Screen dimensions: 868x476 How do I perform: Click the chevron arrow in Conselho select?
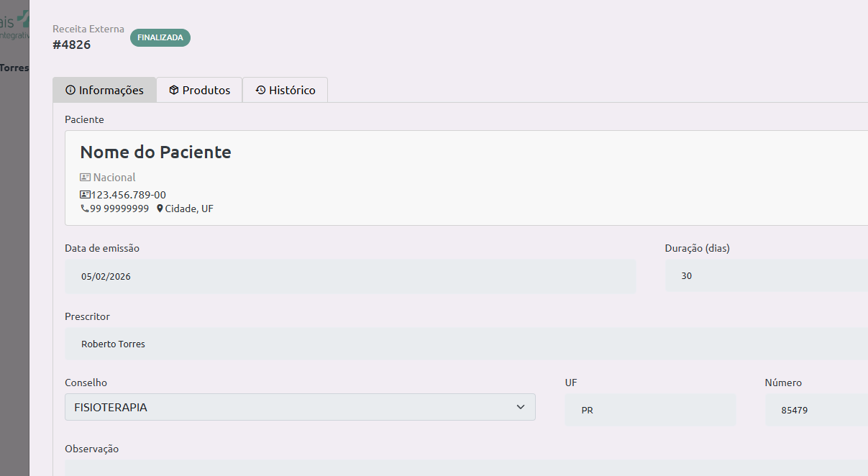coord(521,407)
